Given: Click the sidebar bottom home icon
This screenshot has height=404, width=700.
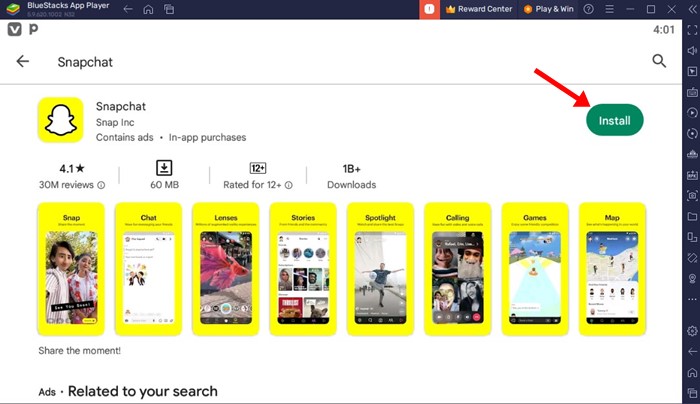Looking at the screenshot, I should 692,372.
